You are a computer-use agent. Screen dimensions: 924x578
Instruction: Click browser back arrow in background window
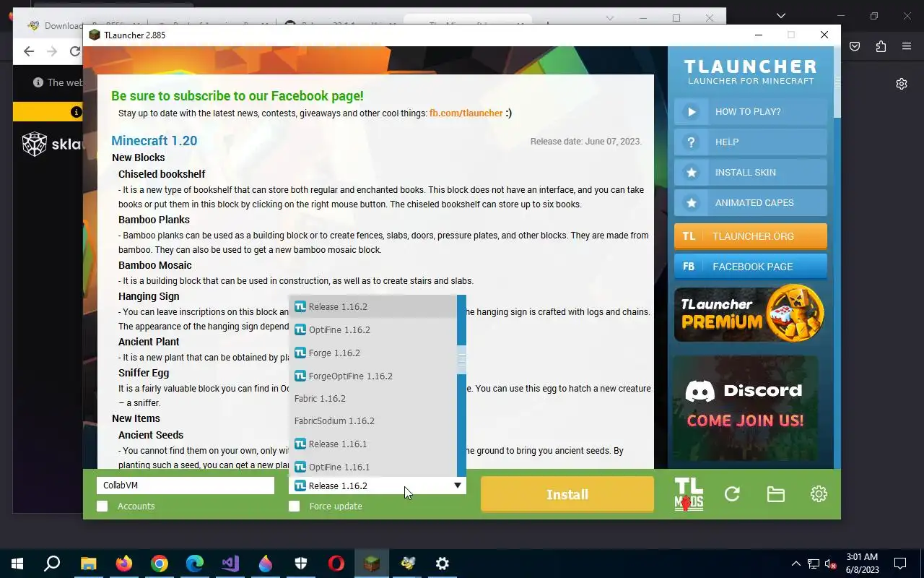(x=29, y=51)
